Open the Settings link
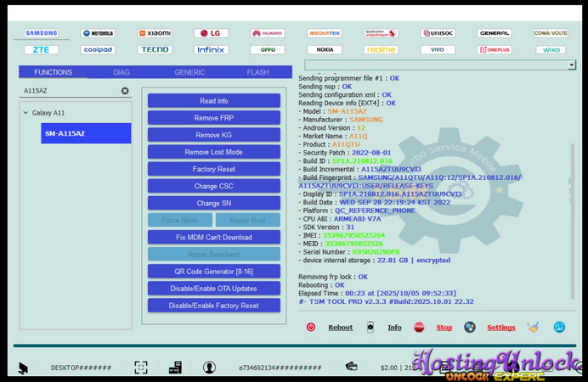Image resolution: width=588 pixels, height=382 pixels. pyautogui.click(x=500, y=327)
